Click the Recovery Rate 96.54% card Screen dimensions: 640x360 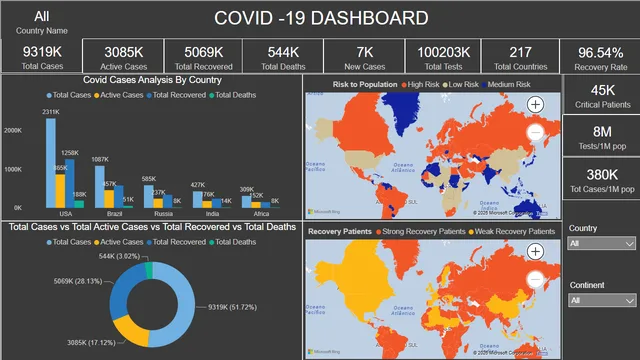(x=600, y=57)
